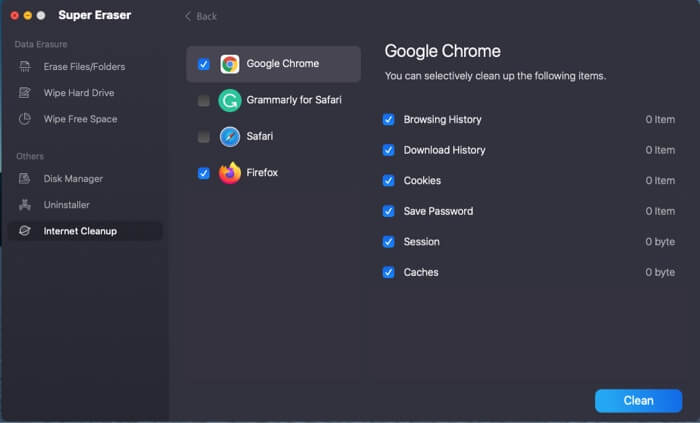Click the blue Clean button
This screenshot has height=423, width=700.
click(x=638, y=401)
